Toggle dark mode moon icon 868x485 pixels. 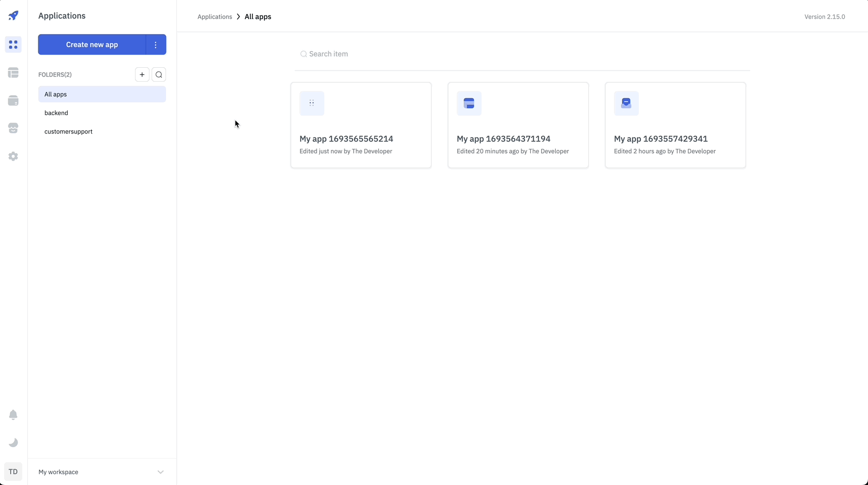pyautogui.click(x=13, y=443)
